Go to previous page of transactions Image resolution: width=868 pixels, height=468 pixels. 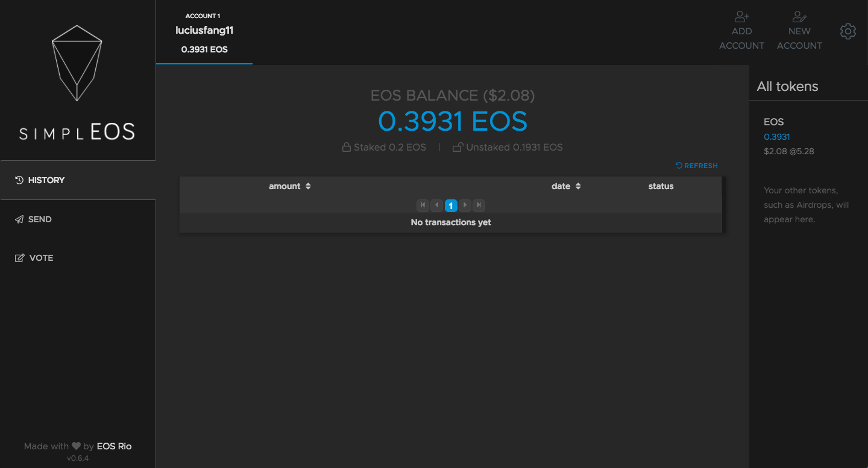click(x=437, y=205)
